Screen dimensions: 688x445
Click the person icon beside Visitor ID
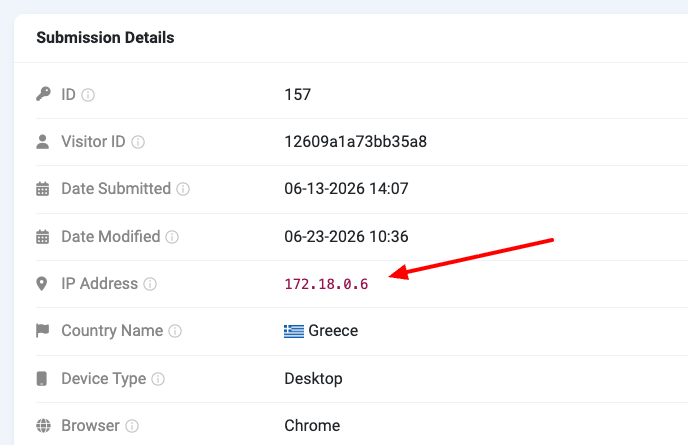pos(43,142)
